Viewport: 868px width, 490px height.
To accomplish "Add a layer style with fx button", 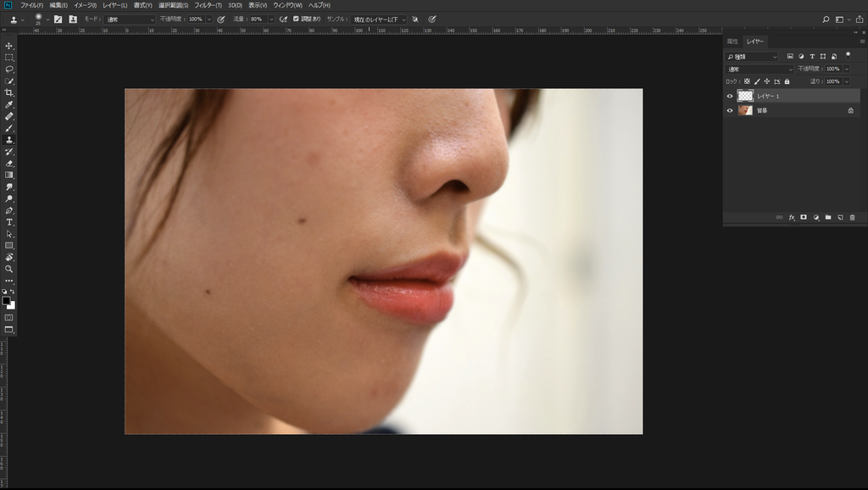I will pos(792,218).
